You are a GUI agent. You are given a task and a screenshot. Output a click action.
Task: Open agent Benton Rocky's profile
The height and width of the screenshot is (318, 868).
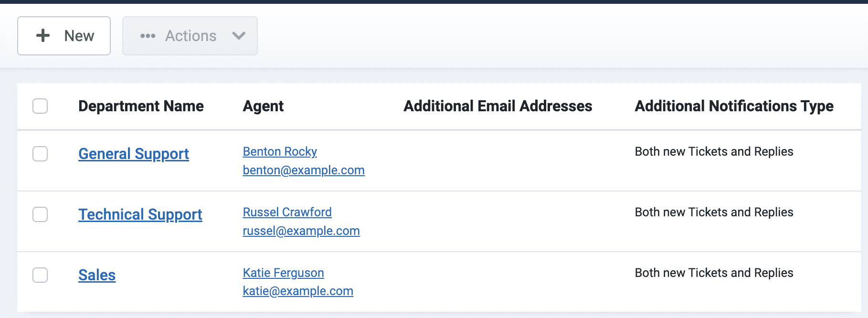coord(280,151)
